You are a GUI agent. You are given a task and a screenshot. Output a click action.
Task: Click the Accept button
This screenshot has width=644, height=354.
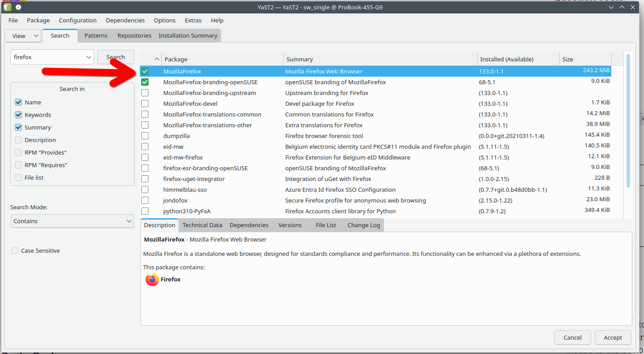coord(613,337)
